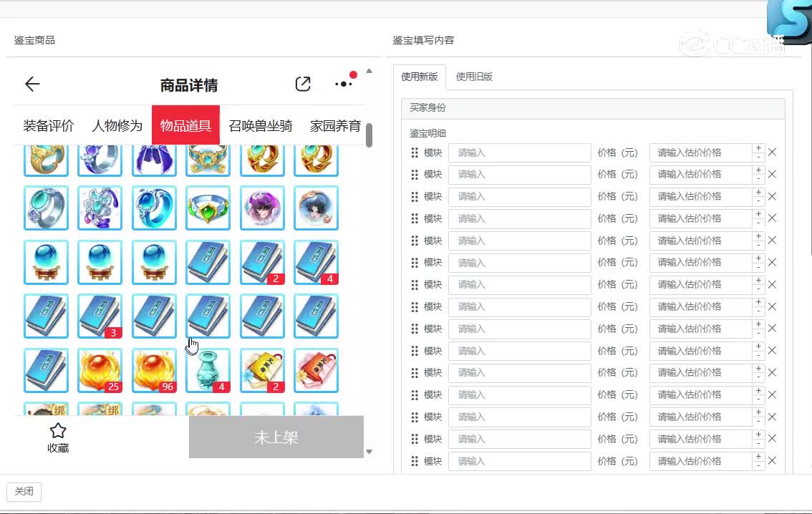Click the last visible 估价价格 input field
Viewport: 812px width, 514px height.
[x=701, y=461]
